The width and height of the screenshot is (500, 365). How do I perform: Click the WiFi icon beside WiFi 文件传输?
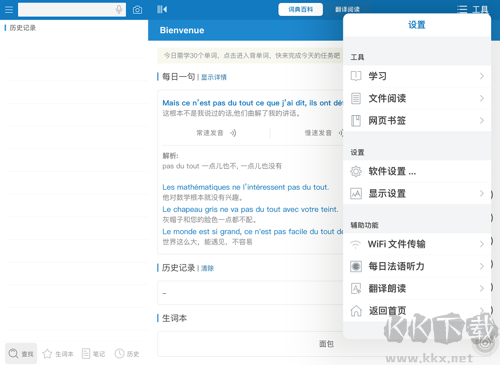[356, 244]
